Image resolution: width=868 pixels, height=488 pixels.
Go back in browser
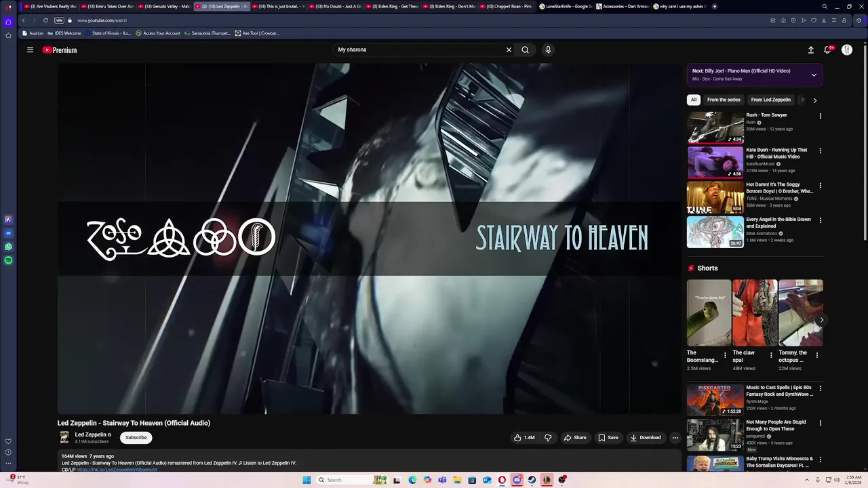[x=23, y=20]
